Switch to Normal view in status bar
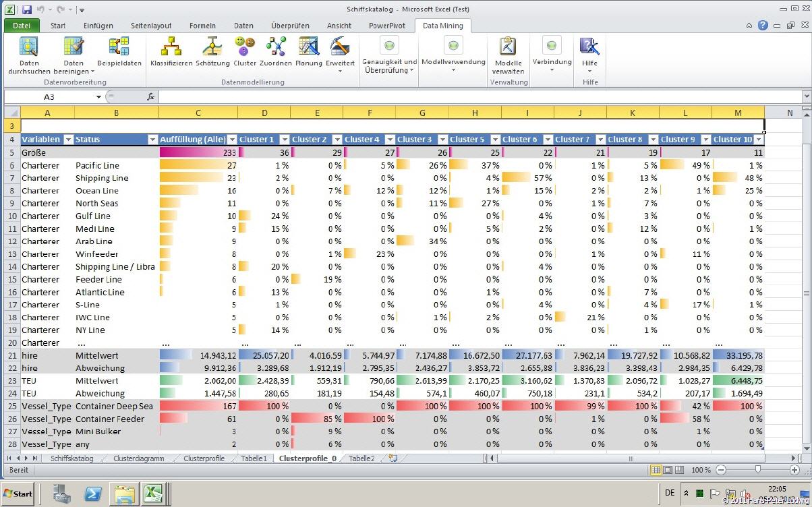Viewport: 812px width, 507px height. pos(656,470)
